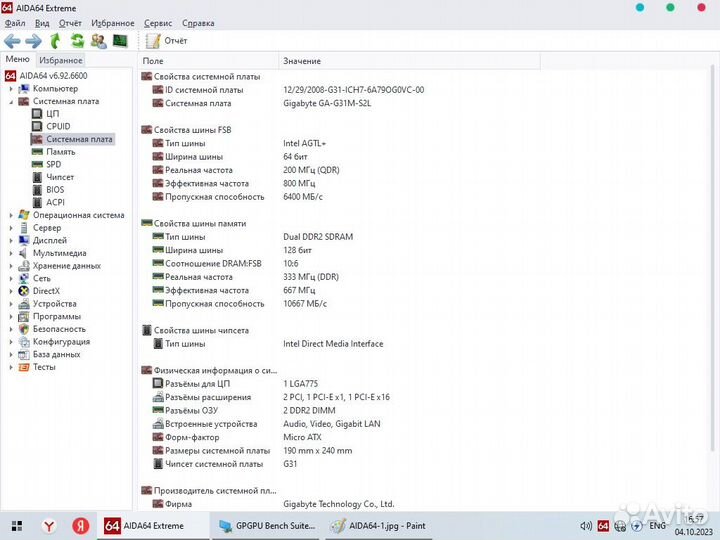Select Память in the sidebar tree
720x540 pixels.
[x=60, y=152]
